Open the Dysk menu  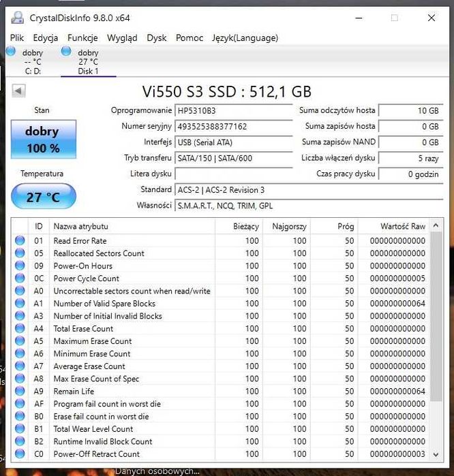point(157,38)
